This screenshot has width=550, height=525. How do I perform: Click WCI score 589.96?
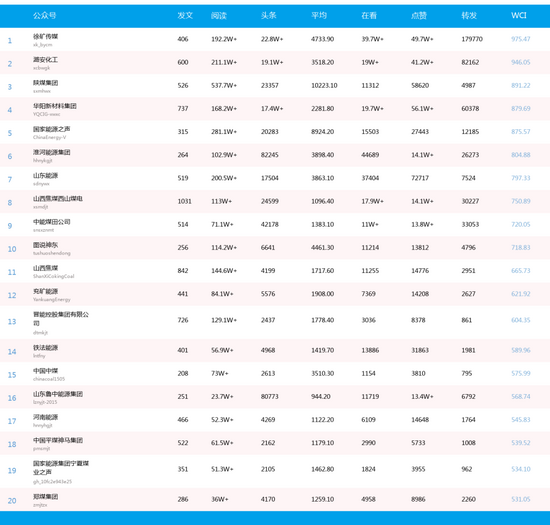521,350
